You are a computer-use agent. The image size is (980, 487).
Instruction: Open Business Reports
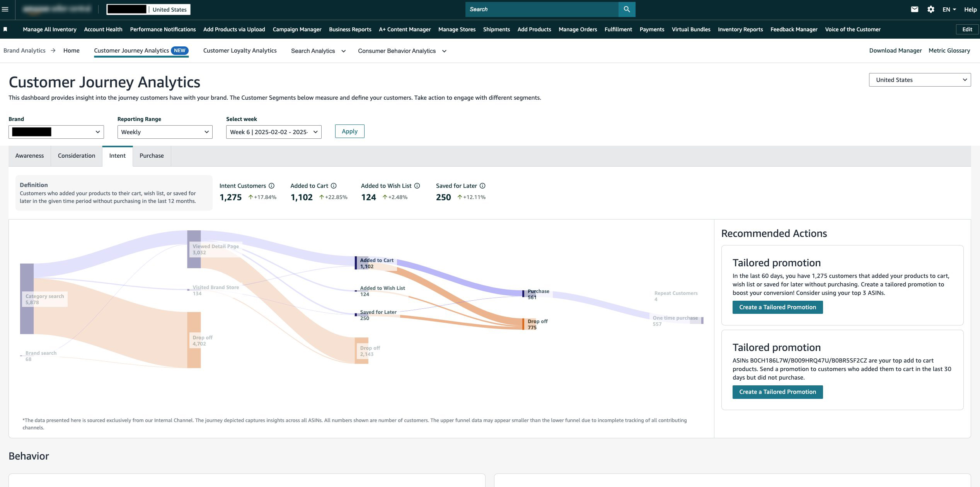click(x=350, y=29)
